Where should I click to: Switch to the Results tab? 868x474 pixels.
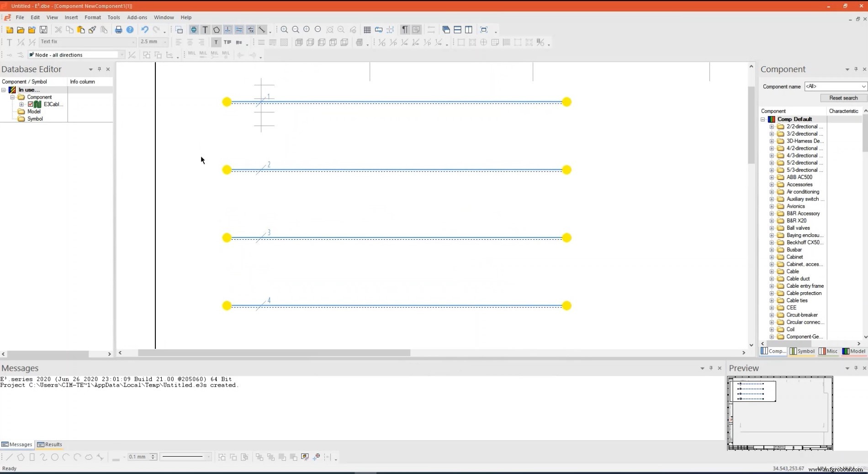(x=50, y=444)
